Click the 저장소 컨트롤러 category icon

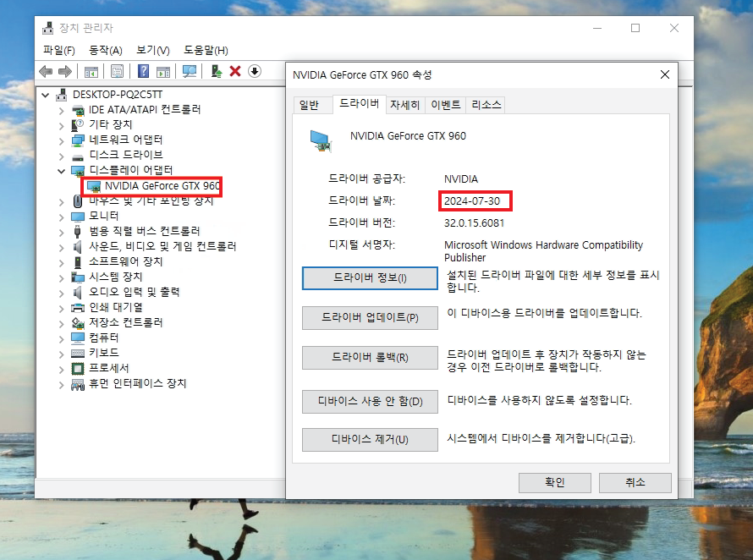point(78,323)
